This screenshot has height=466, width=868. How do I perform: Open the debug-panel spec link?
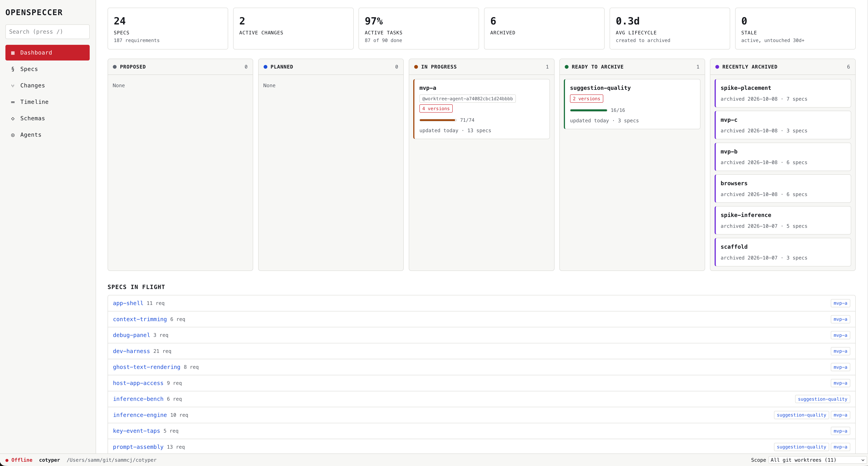coord(131,335)
